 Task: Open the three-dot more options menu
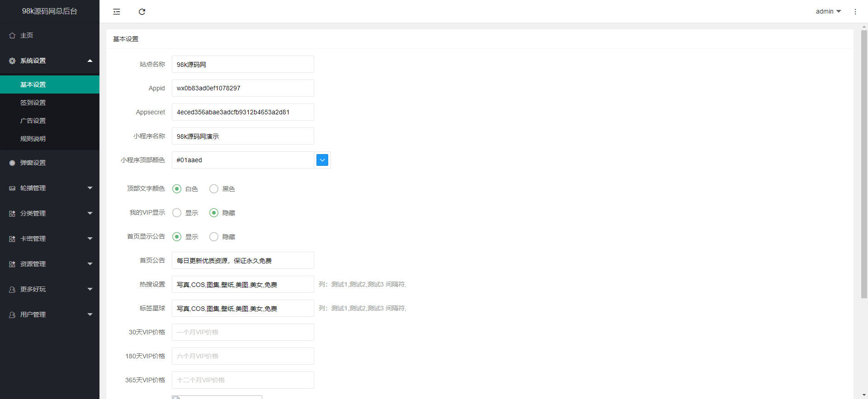tap(855, 12)
